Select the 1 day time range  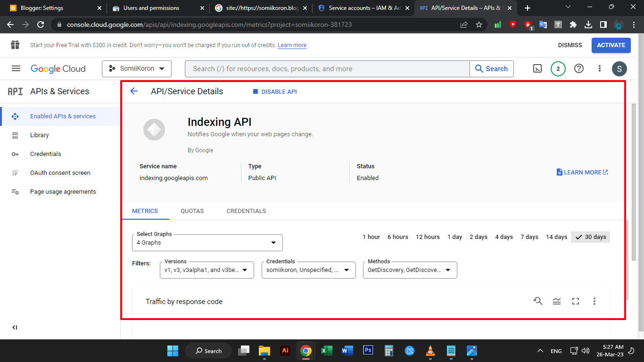tap(455, 237)
